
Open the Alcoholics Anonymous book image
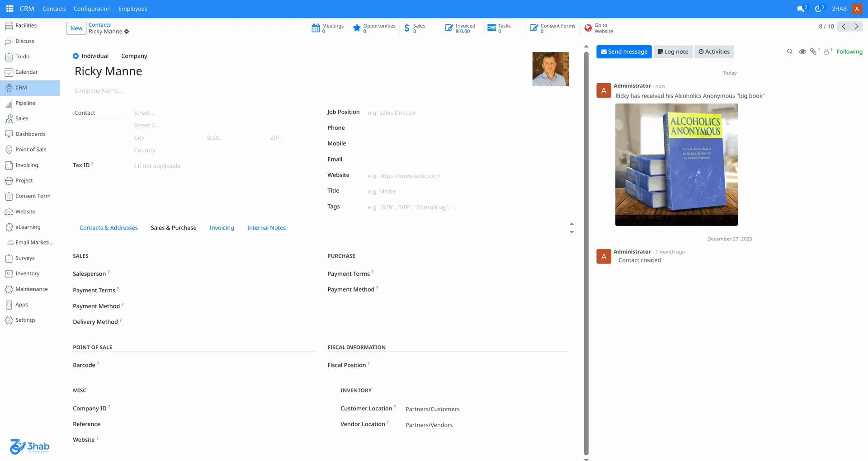coord(676,165)
